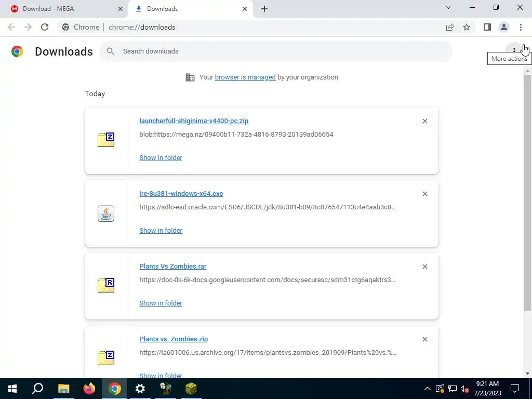Screen dimensions: 532x399
Task: Share this page icon
Action: pyautogui.click(x=450, y=27)
